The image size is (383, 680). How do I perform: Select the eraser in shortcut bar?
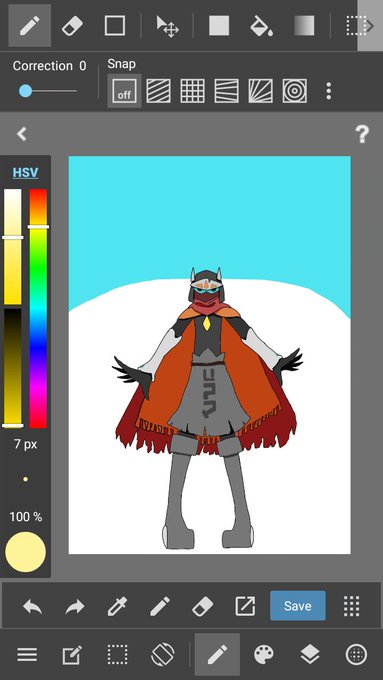pos(203,606)
